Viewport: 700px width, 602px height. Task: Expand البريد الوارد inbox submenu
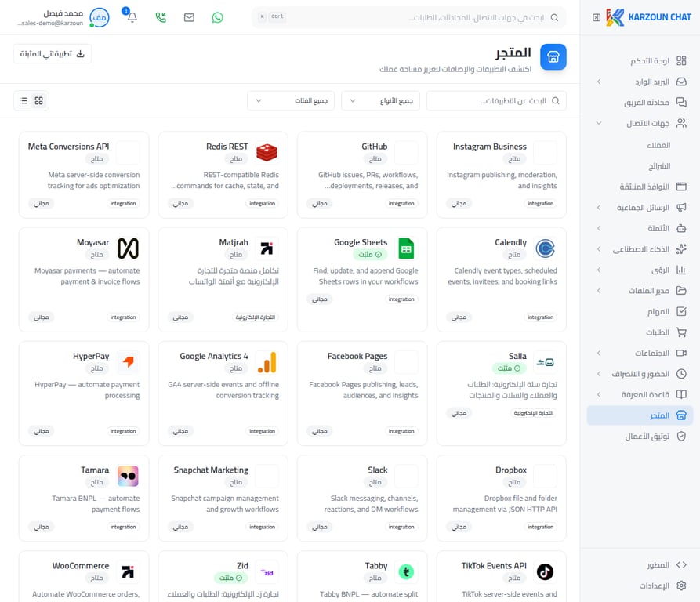599,82
